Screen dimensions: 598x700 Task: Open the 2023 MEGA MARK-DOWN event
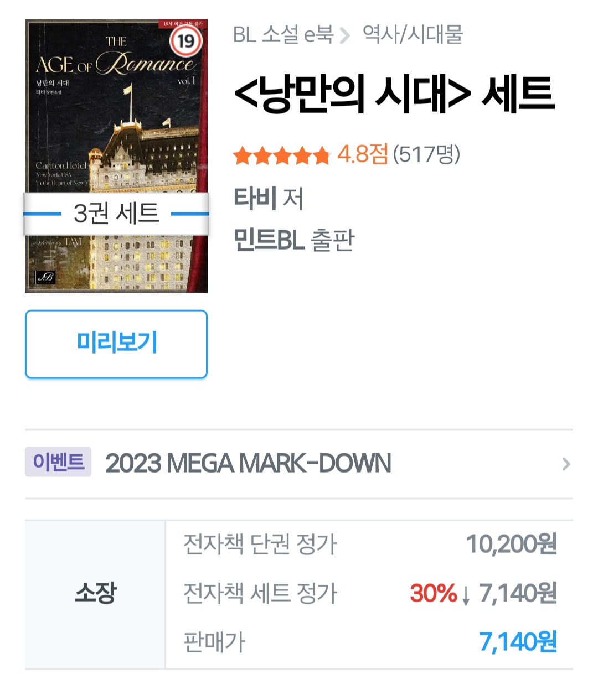[x=248, y=463]
